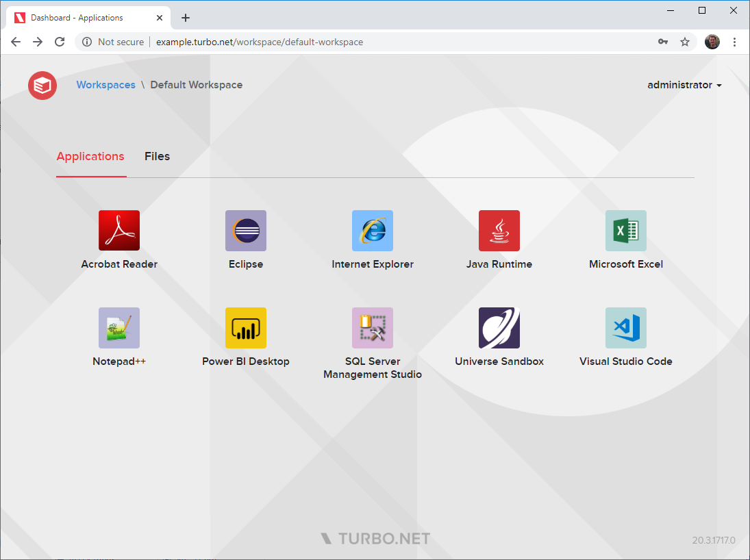
Task: Start Visual Studio Code
Action: [625, 327]
